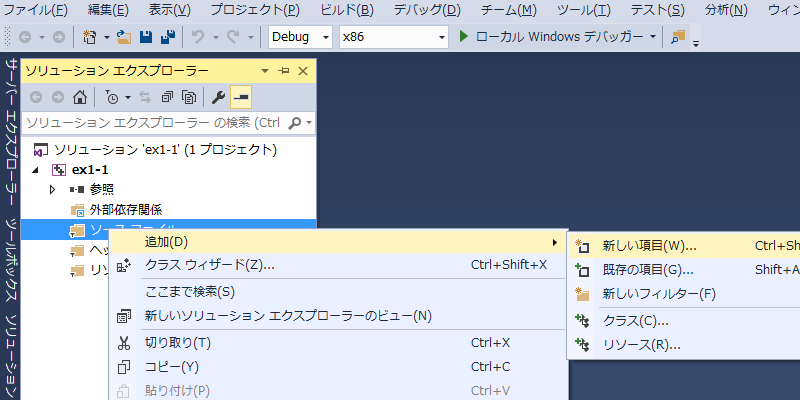Click Solution Explorer Home icon
This screenshot has width=800, height=400.
coord(80,97)
